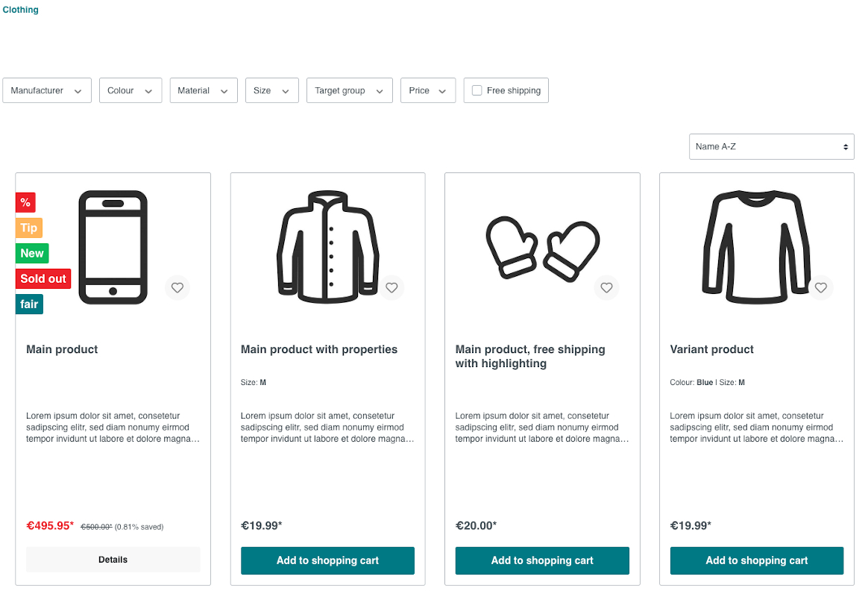Expand the Manufacturer filter dropdown

[47, 90]
